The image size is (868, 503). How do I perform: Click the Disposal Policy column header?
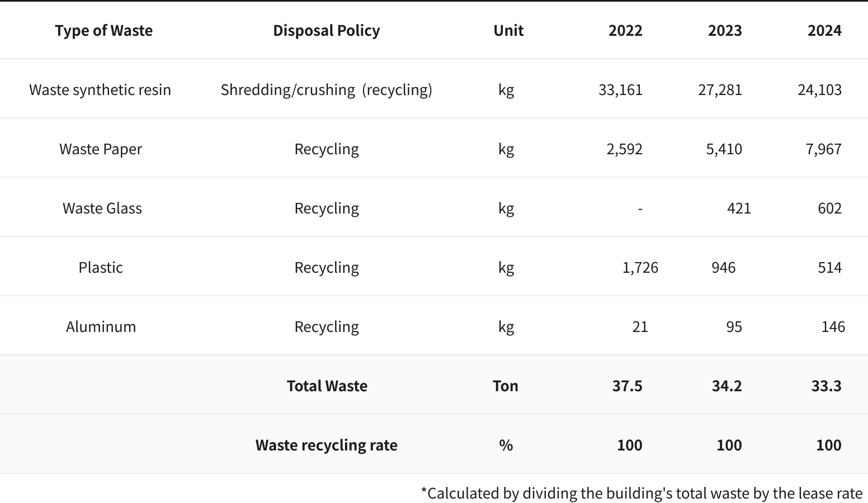[x=326, y=30]
